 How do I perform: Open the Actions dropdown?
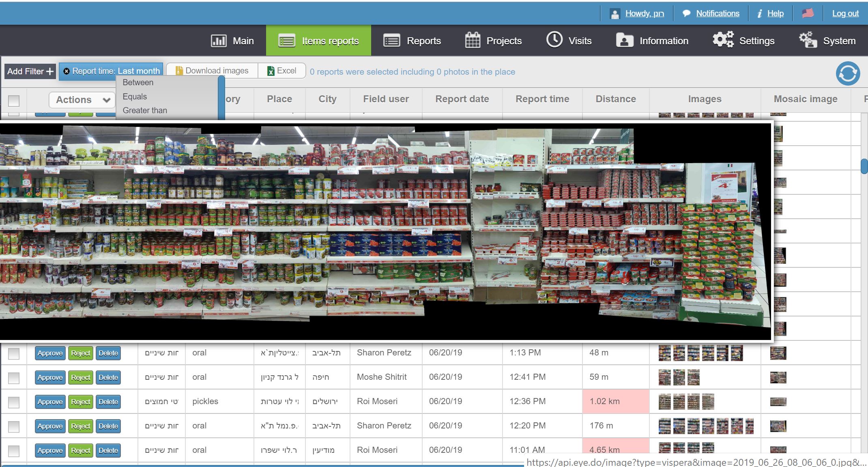(82, 100)
